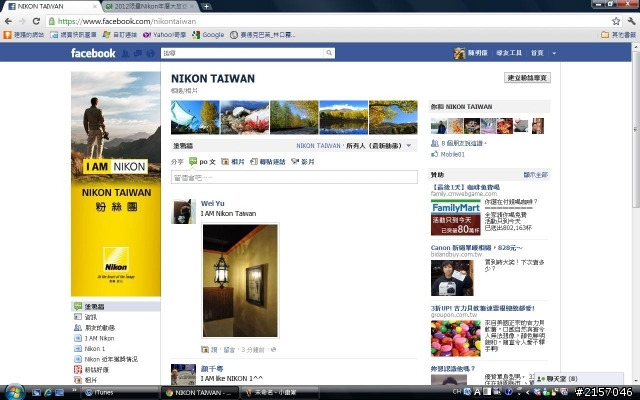Open the red-icon sidebar item
Image resolution: width=640 pixels, height=400 pixels.
91,370
